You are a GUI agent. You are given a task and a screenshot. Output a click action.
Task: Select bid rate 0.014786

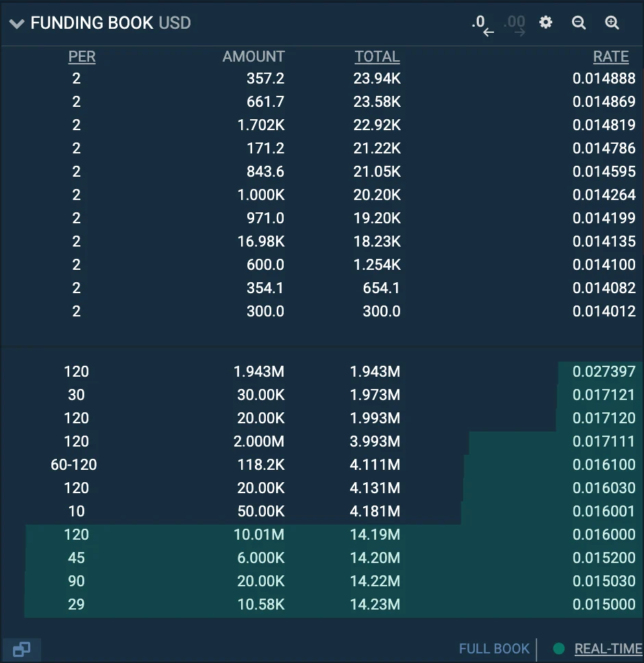tap(604, 148)
